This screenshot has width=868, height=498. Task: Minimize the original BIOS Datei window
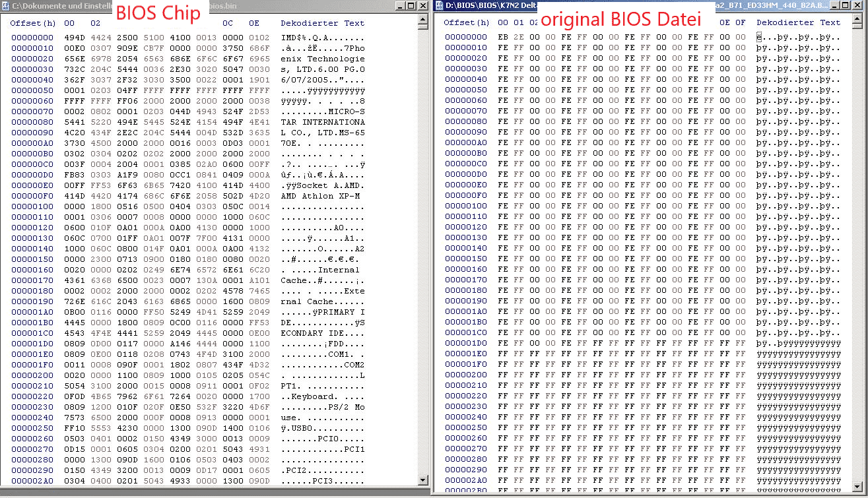[x=836, y=5]
